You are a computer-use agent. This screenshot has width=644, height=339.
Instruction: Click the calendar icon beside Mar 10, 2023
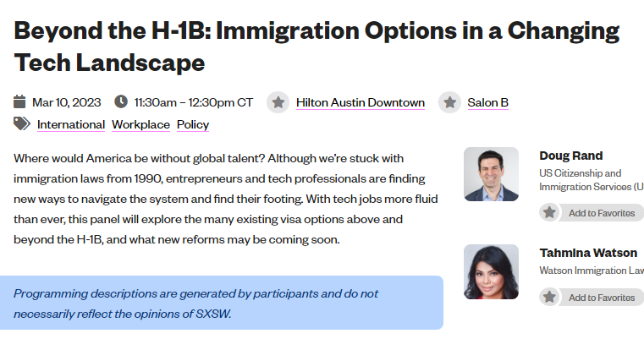(x=19, y=101)
